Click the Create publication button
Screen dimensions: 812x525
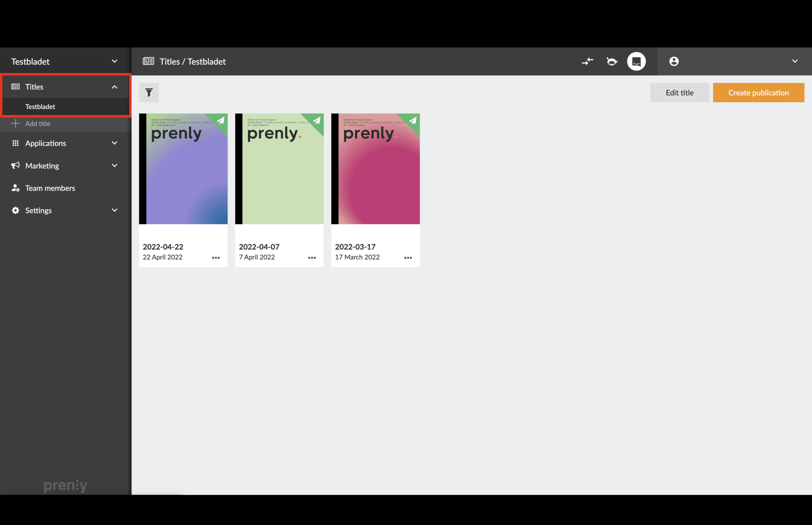point(758,93)
